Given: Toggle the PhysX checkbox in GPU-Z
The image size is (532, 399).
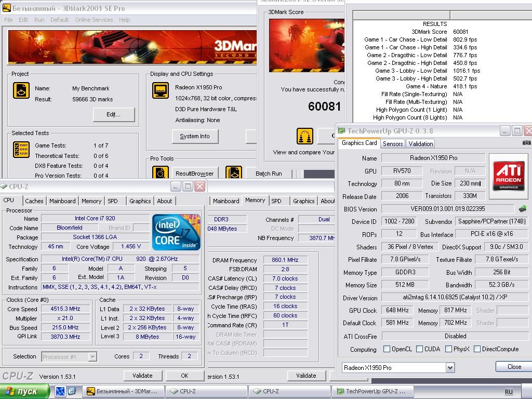Looking at the screenshot, I should (448, 349).
